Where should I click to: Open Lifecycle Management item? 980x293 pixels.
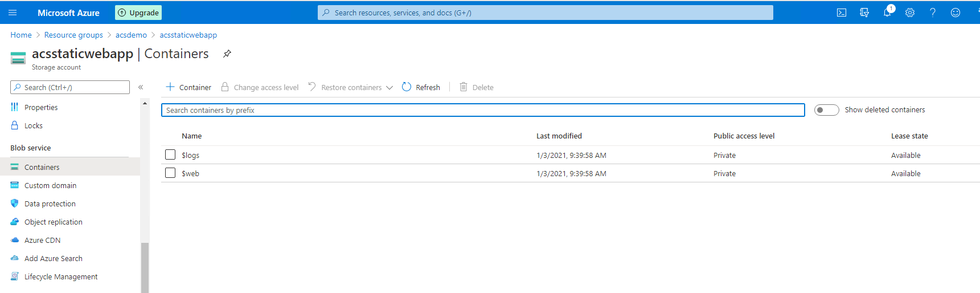[x=61, y=276]
